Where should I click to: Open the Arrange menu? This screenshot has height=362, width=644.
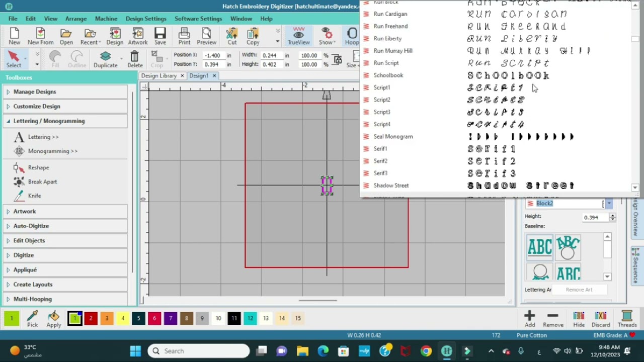tap(76, 19)
